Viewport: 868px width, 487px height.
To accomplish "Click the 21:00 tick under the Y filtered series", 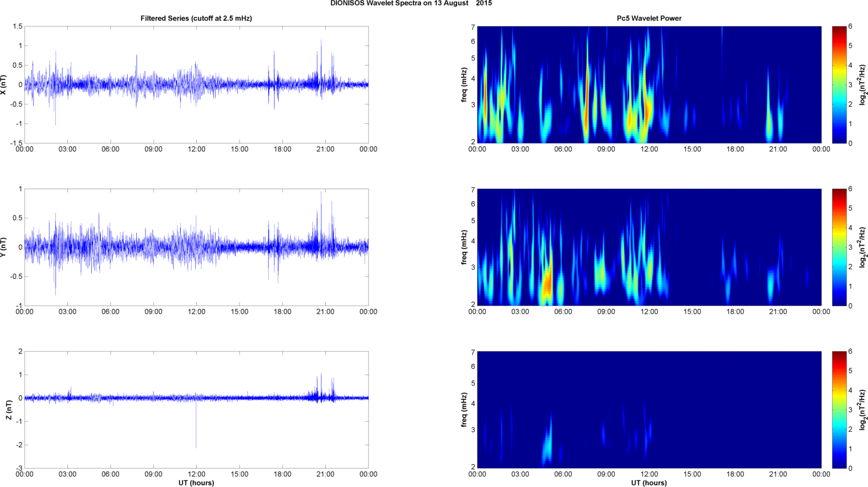I will (x=325, y=312).
